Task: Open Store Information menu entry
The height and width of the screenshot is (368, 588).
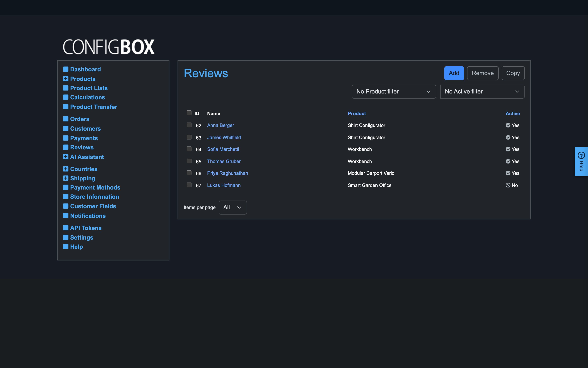Action: pyautogui.click(x=94, y=197)
